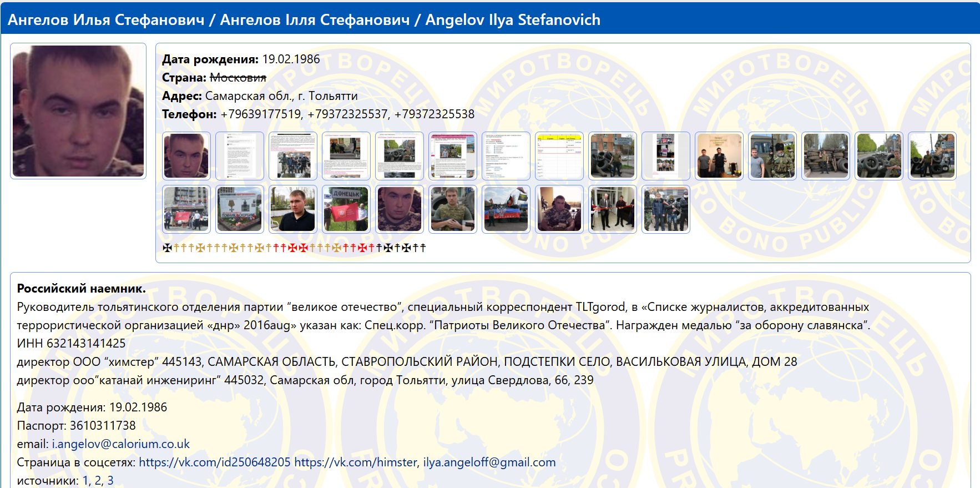980x488 pixels.
Task: Open document thumbnail with armed group photo
Action: tap(293, 156)
